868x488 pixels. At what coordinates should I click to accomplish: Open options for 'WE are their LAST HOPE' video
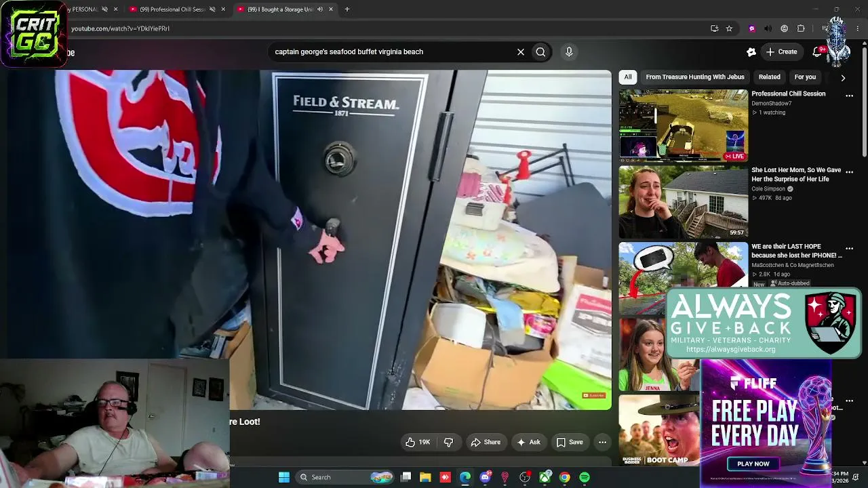click(x=849, y=249)
